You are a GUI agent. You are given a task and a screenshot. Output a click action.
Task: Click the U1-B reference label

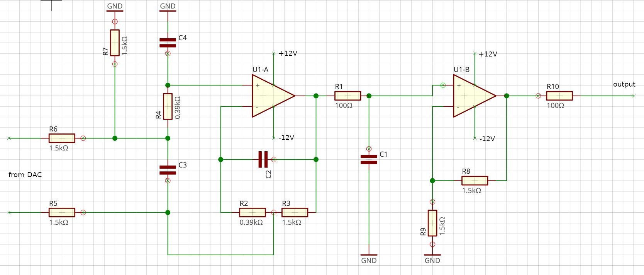tap(461, 70)
